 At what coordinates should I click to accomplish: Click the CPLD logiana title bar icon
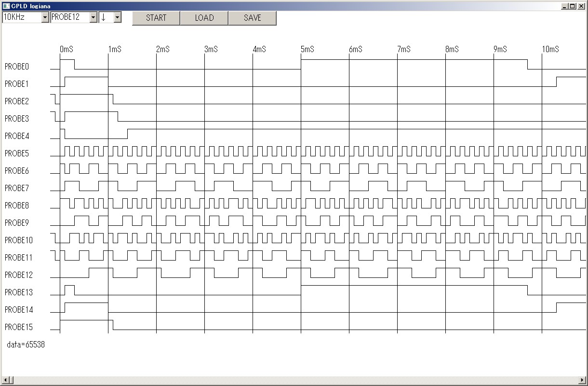6,6
